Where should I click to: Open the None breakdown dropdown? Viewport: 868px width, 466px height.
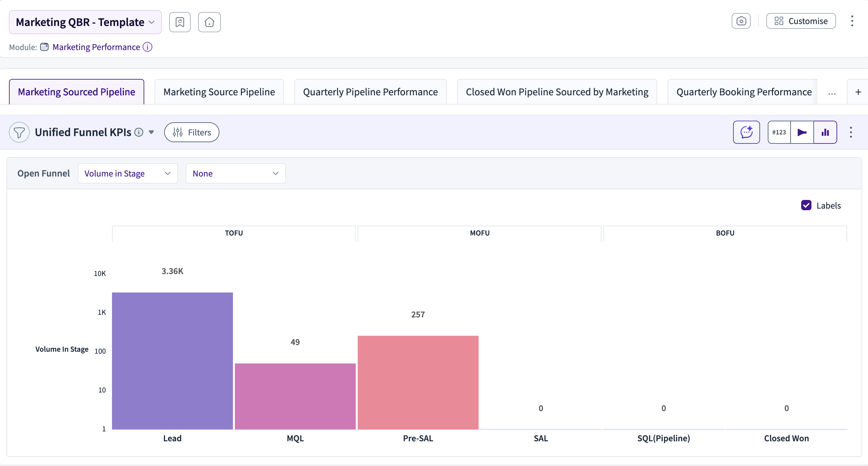[235, 173]
